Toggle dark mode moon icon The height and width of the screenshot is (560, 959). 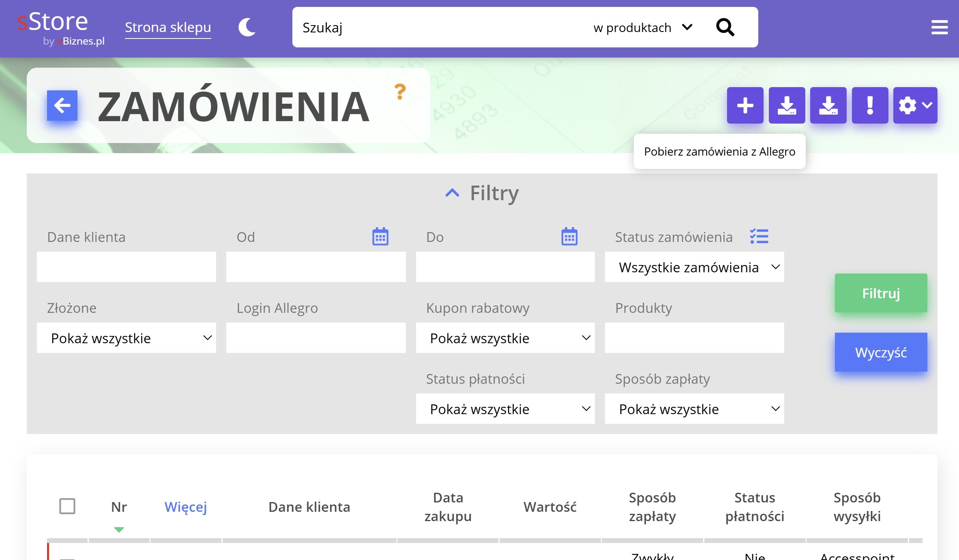tap(247, 28)
